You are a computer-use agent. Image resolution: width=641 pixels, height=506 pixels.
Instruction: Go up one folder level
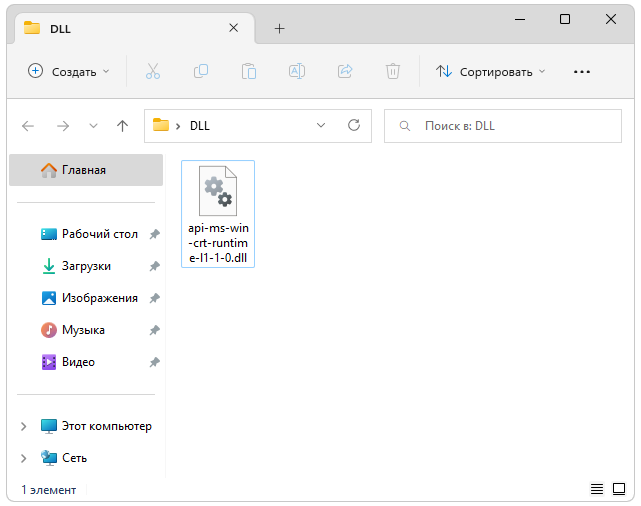coord(122,126)
